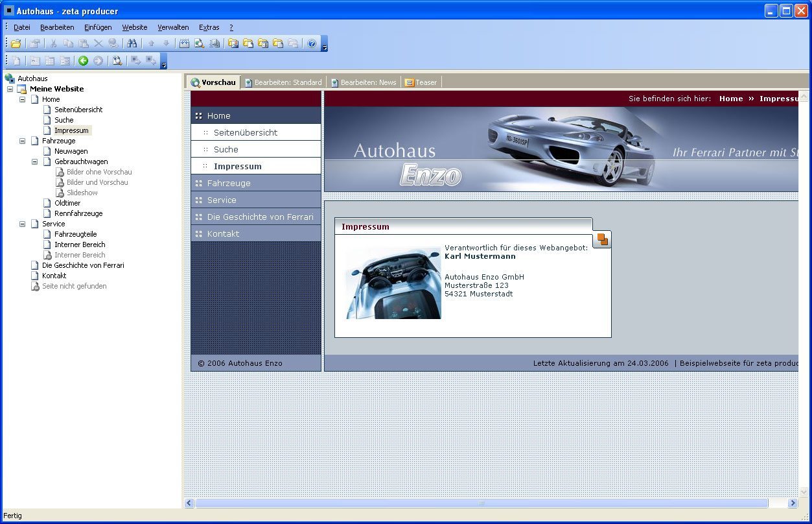The image size is (812, 524).
Task: Click the gray Forward arrow icon
Action: [x=98, y=61]
